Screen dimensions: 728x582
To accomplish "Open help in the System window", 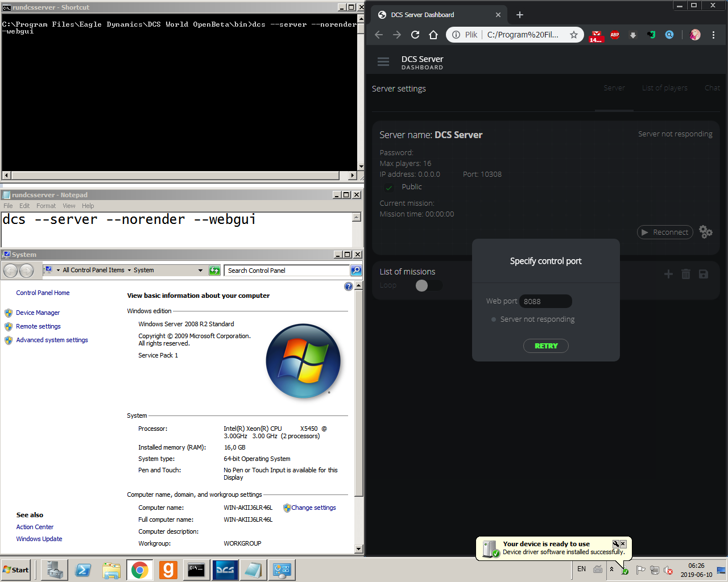I will click(x=349, y=286).
